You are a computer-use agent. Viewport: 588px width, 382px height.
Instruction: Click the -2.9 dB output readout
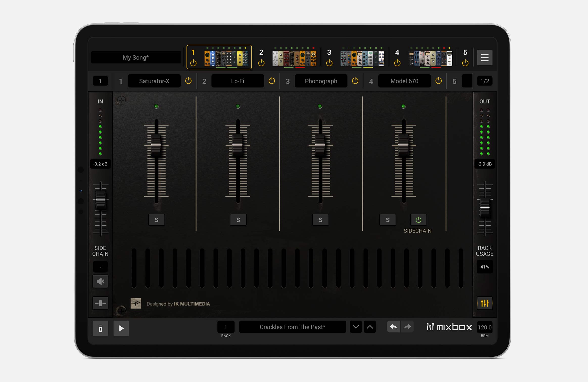[x=484, y=164]
